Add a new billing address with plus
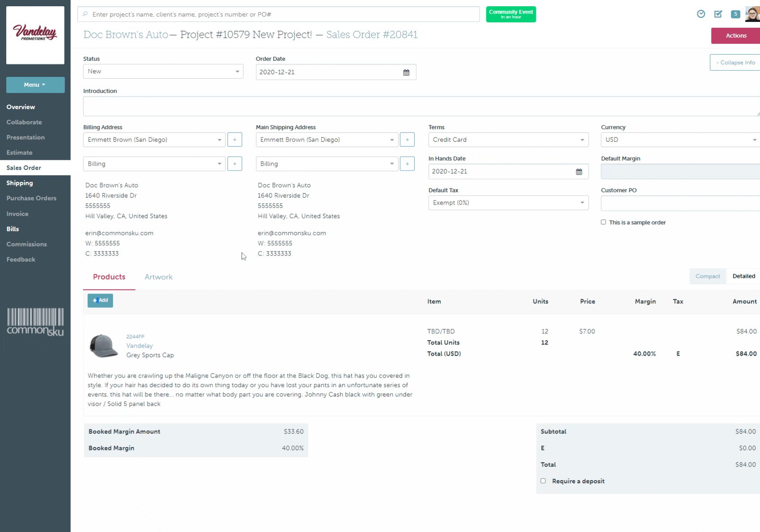760x532 pixels. tap(234, 140)
